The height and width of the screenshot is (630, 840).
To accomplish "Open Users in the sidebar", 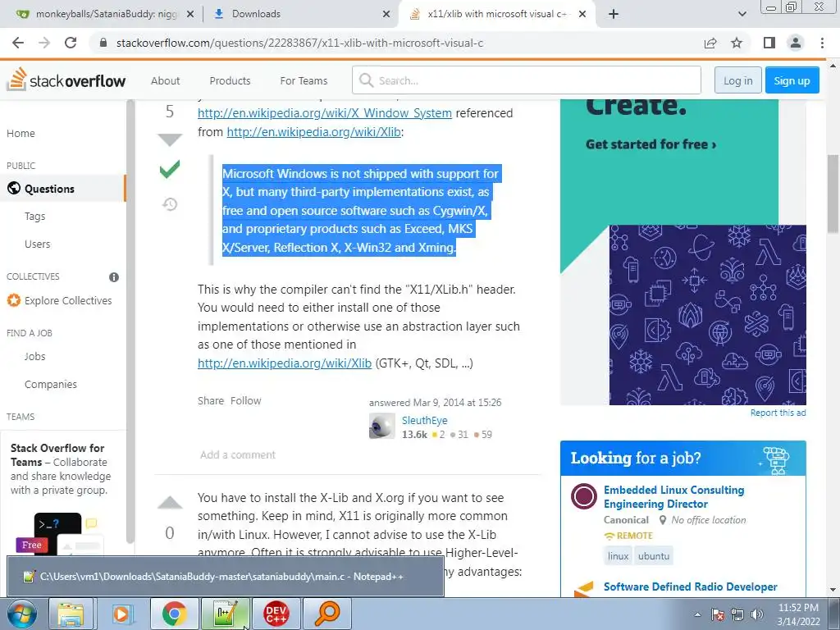I will (38, 244).
